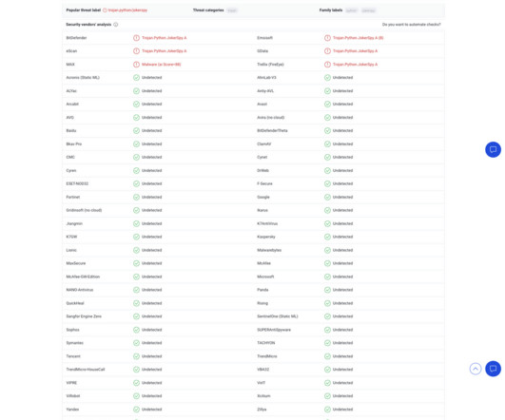Click the Malwarebytes vendor name

point(269,250)
